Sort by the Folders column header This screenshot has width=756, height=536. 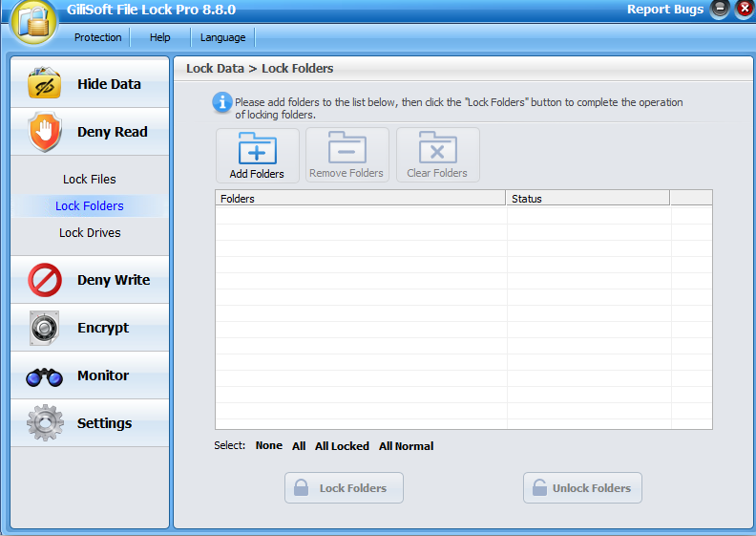tap(361, 199)
